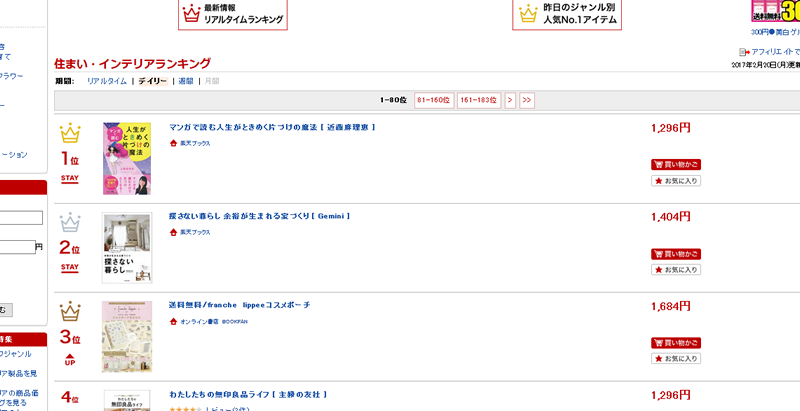
Task: Open 楽天ブックス shop link under 1位 item
Action: click(x=195, y=144)
